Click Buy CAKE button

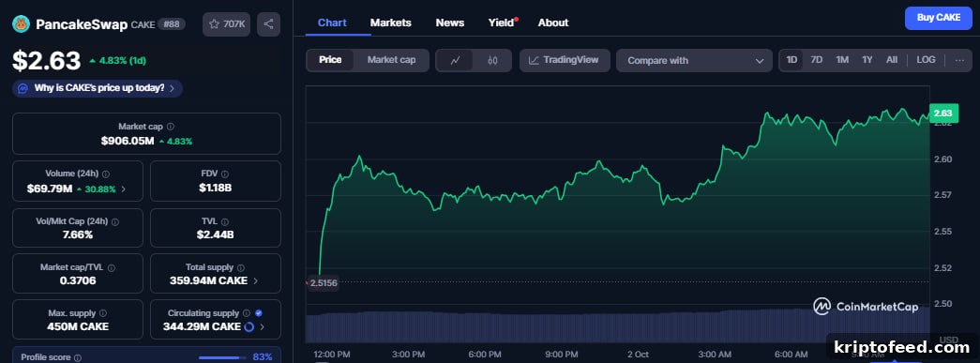coord(938,18)
